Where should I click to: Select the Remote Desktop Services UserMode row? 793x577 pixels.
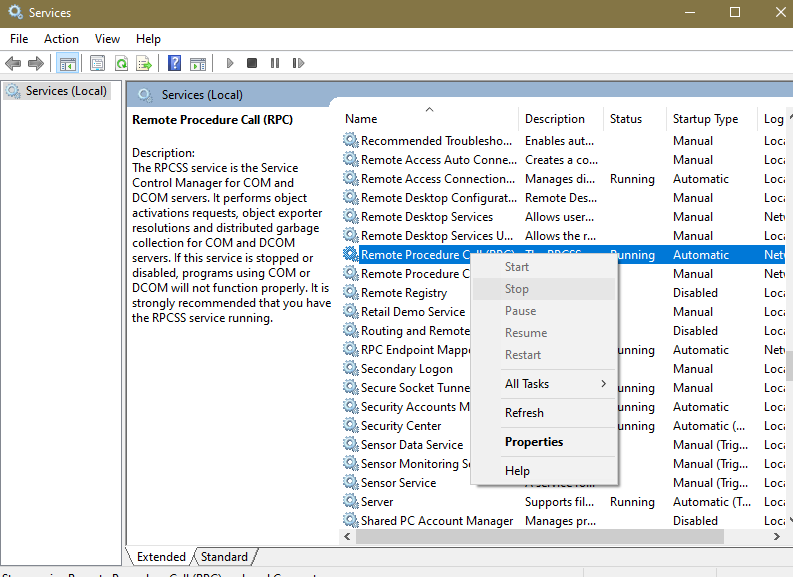563,236
